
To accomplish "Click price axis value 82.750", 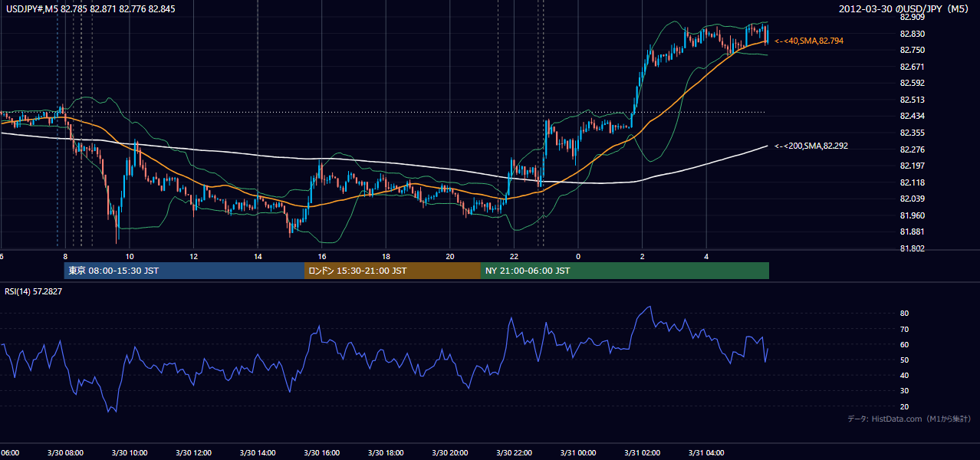I will 912,50.
